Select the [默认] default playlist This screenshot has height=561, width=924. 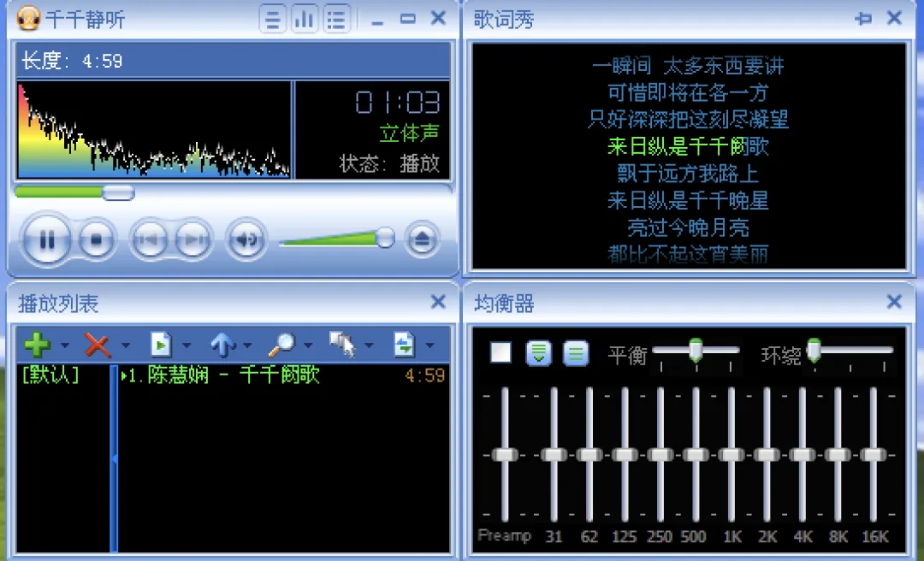(50, 375)
